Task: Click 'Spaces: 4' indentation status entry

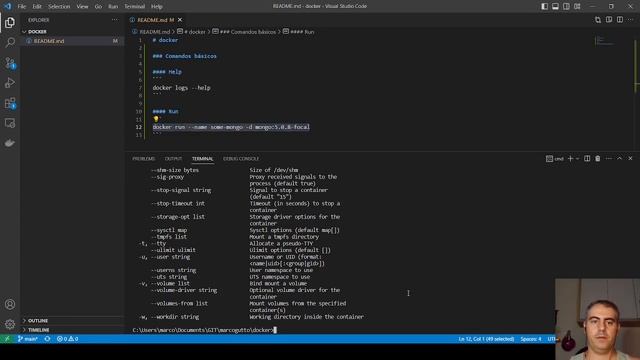Action: (x=531, y=339)
